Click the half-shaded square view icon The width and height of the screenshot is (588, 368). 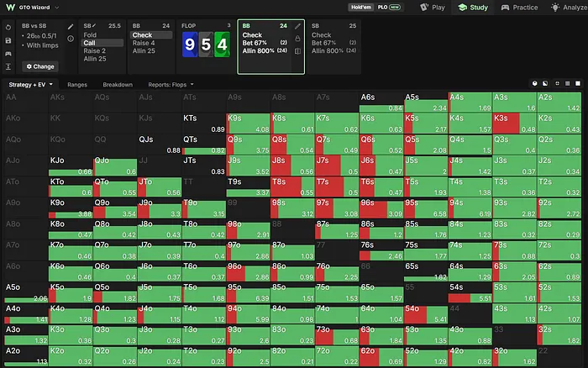(545, 83)
